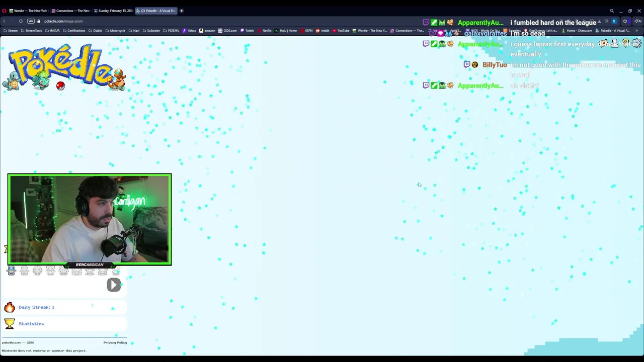
Task: Open the browser AI assistant button
Action: click(x=638, y=21)
